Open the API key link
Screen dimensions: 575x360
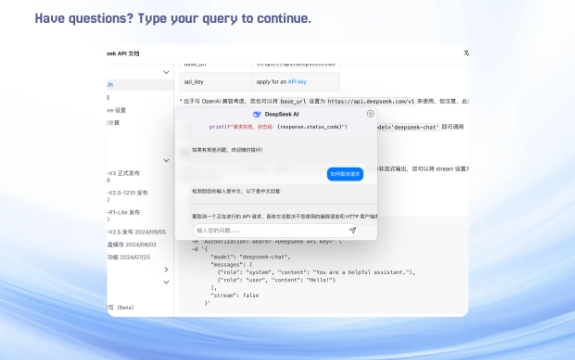tap(297, 82)
